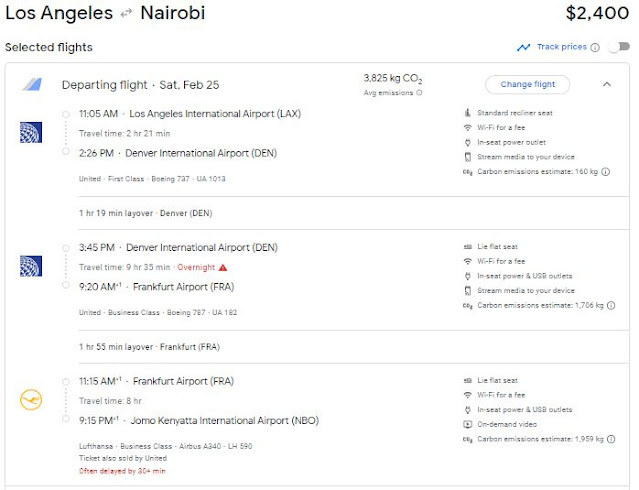The width and height of the screenshot is (639, 490).
Task: Click the Lufthansa logo beside Frankfurt flight
Action: point(30,400)
